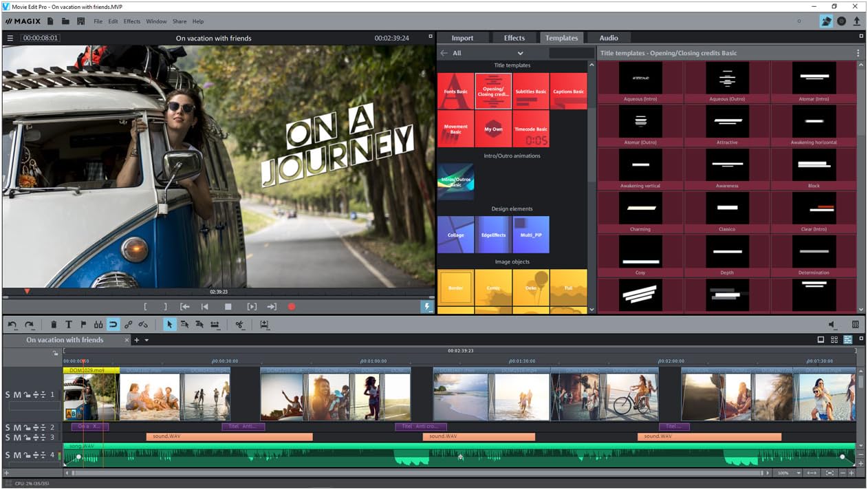The image size is (868, 490).
Task: Open the audio mixer icon
Action: (855, 324)
